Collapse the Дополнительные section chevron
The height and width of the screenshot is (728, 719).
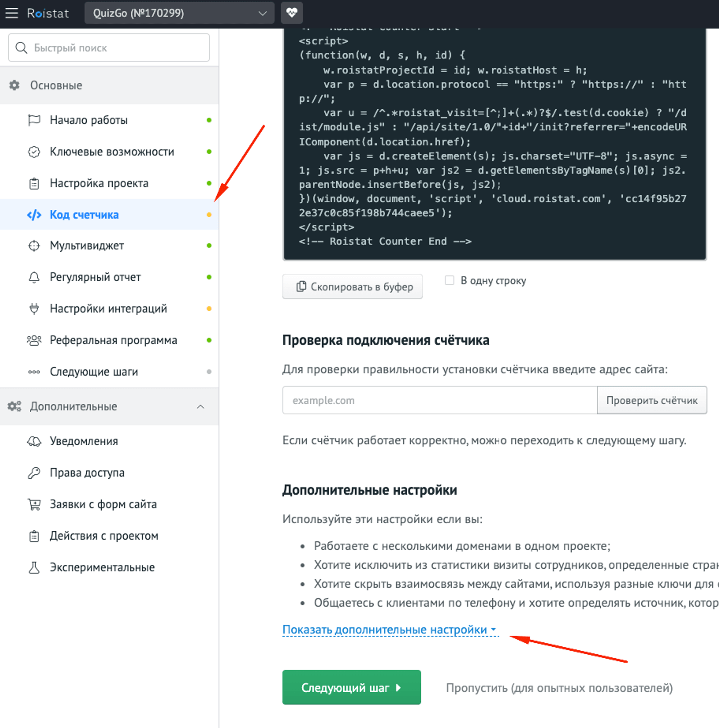(200, 406)
